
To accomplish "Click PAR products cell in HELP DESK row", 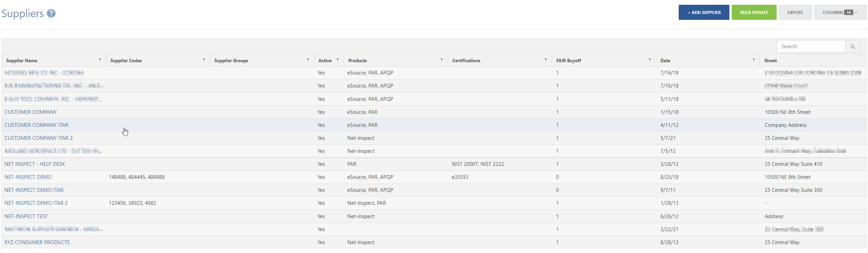I will tap(352, 164).
